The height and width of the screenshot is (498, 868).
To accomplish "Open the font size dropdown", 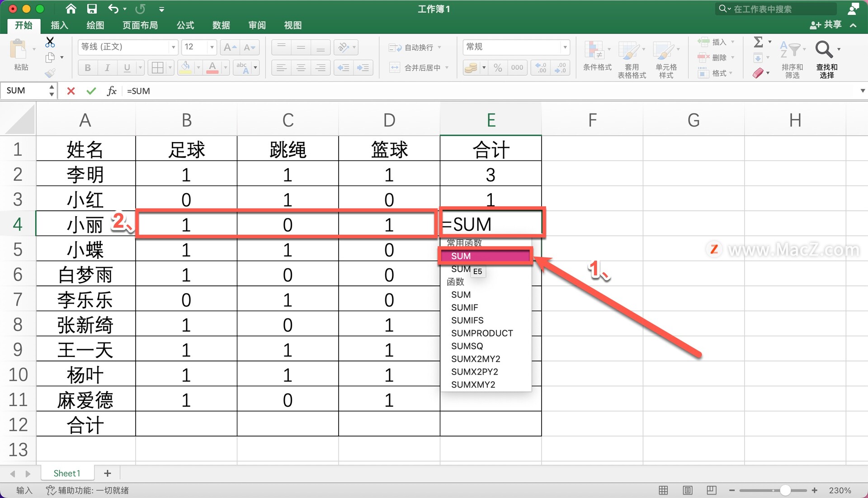I will point(212,47).
